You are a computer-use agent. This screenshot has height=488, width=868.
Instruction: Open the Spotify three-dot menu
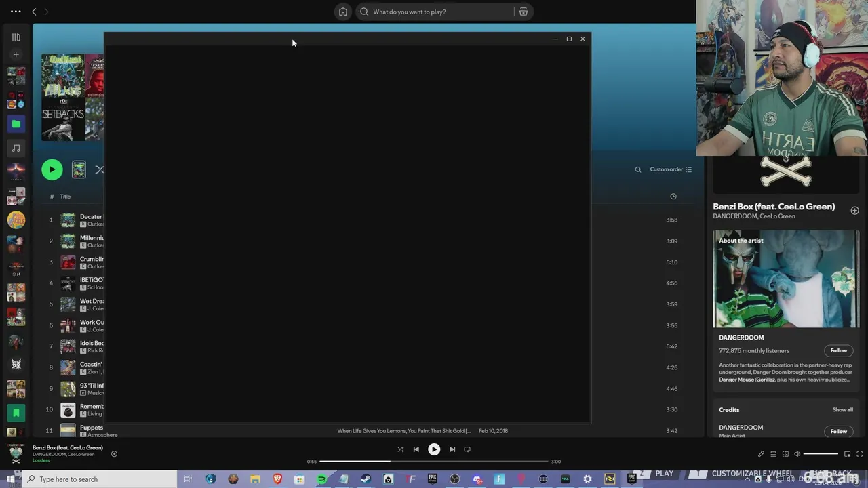(x=16, y=12)
